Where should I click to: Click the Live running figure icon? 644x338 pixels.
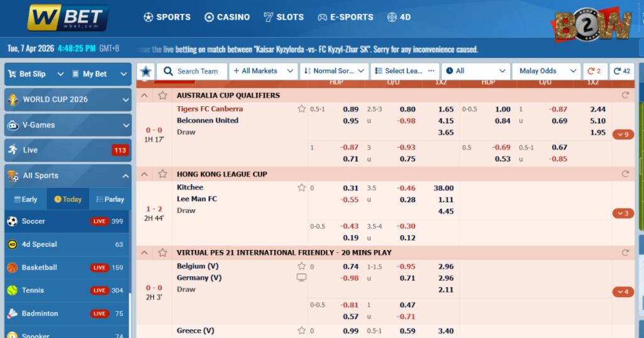point(13,150)
